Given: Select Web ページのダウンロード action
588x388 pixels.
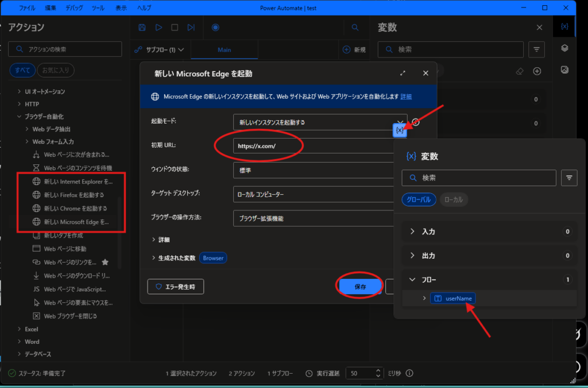Looking at the screenshot, I should click(71, 276).
